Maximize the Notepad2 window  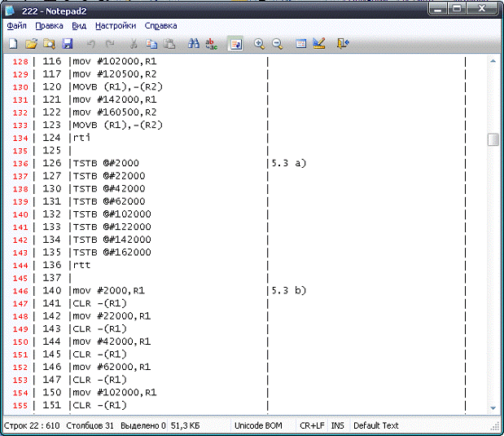tap(457, 9)
